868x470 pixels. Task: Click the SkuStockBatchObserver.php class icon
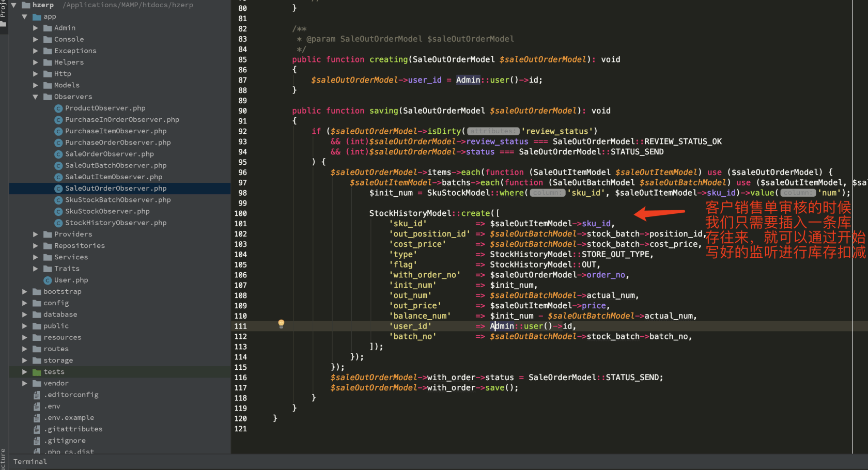pos(58,200)
